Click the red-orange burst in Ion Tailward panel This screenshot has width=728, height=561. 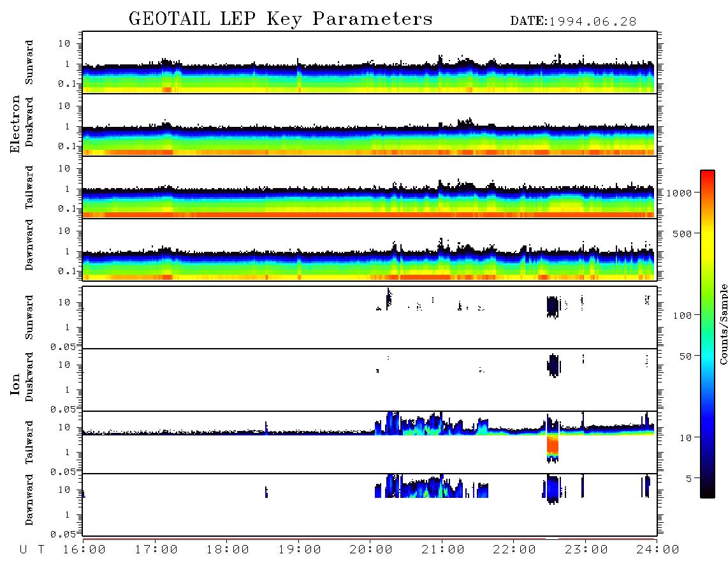click(553, 445)
